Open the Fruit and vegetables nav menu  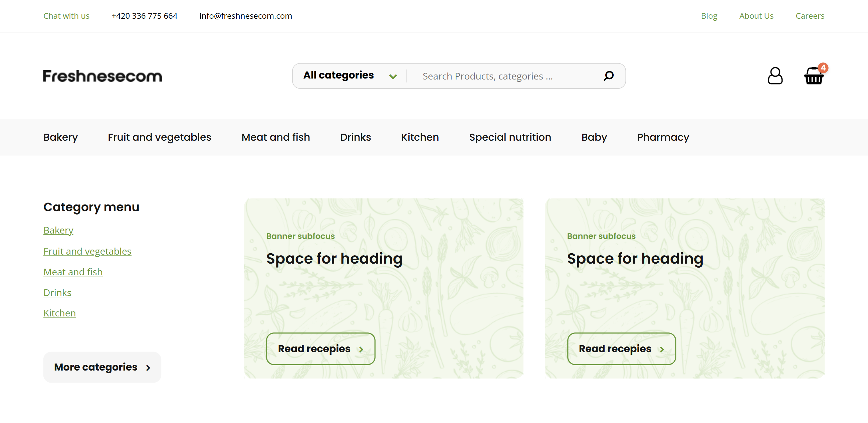pos(159,137)
